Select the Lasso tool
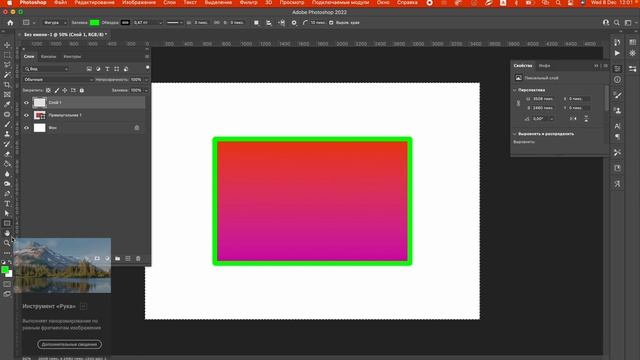The image size is (640, 360). click(x=7, y=64)
